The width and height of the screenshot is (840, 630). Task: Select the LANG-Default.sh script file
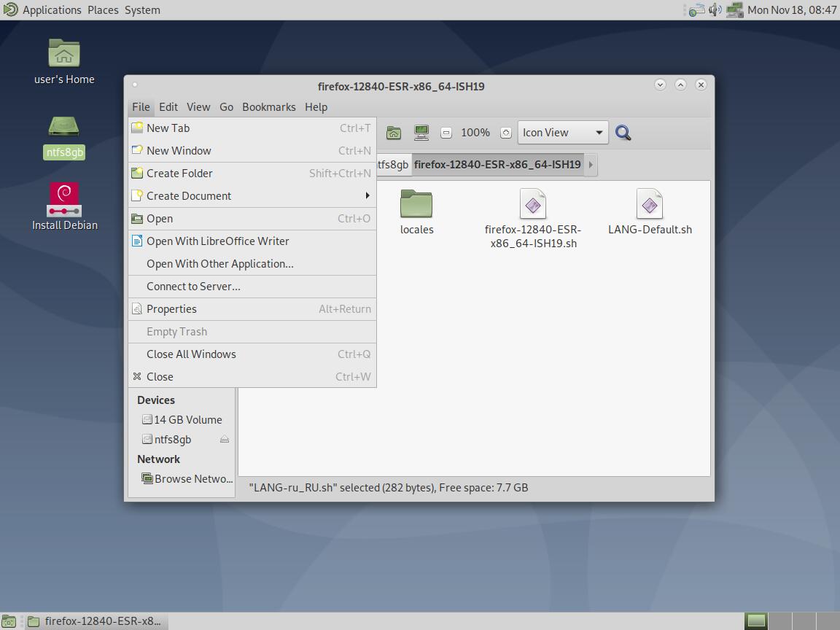coord(650,213)
